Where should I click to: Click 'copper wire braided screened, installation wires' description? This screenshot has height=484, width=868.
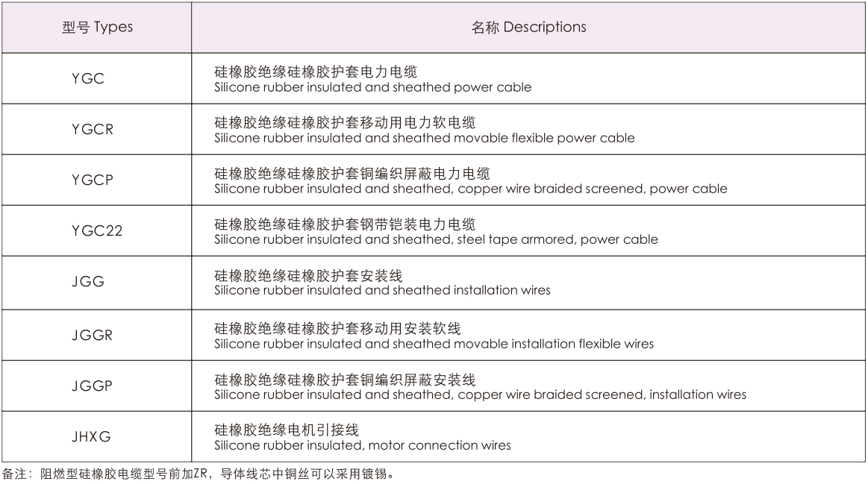tap(480, 395)
